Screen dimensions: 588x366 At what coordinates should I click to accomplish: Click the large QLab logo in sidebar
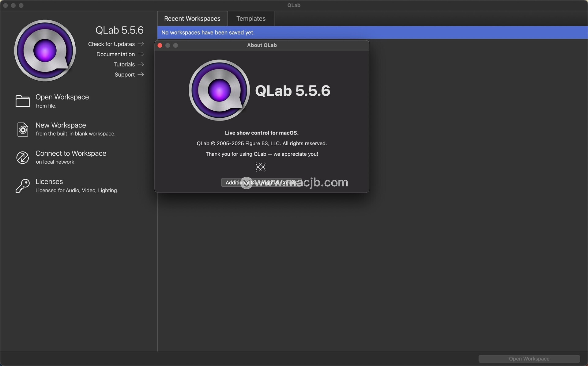click(x=45, y=51)
